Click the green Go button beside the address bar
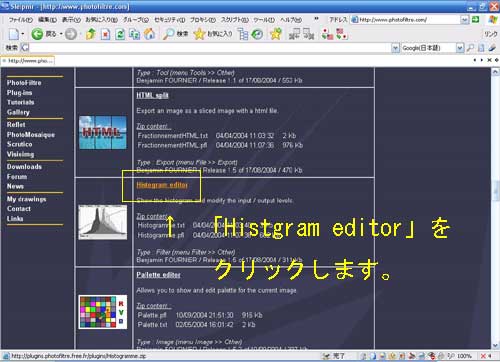The image size is (500, 362). click(476, 19)
